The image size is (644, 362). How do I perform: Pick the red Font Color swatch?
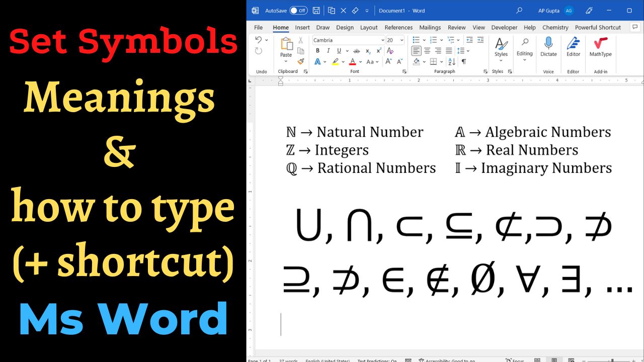352,61
